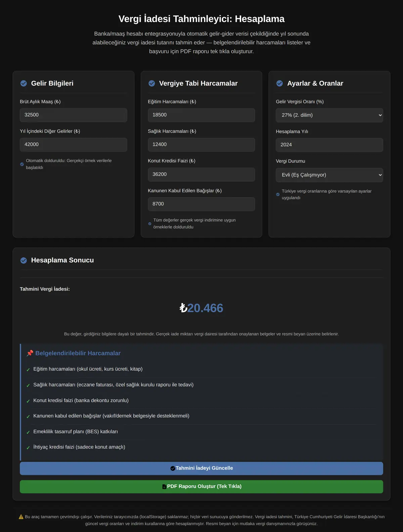Click the checkmark next to Konut kredisi faizi item
This screenshot has height=532, width=403.
(28, 401)
